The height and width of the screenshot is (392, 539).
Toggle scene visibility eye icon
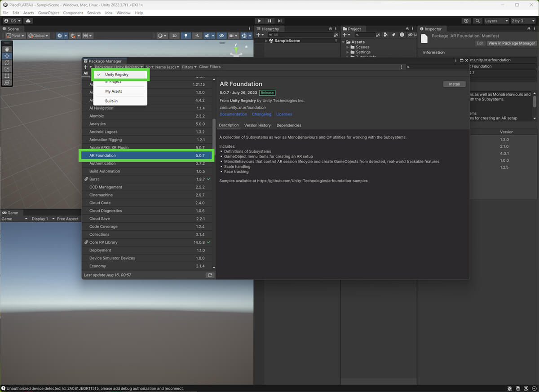[x=221, y=35]
